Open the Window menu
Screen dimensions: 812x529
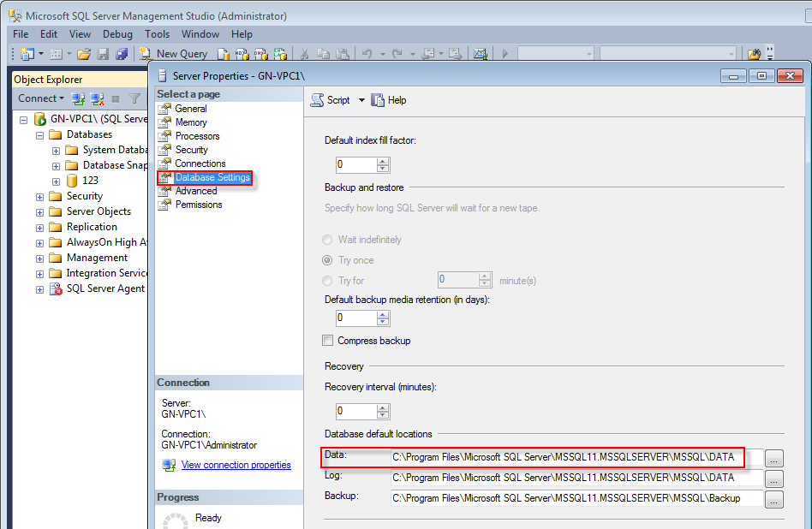click(200, 34)
